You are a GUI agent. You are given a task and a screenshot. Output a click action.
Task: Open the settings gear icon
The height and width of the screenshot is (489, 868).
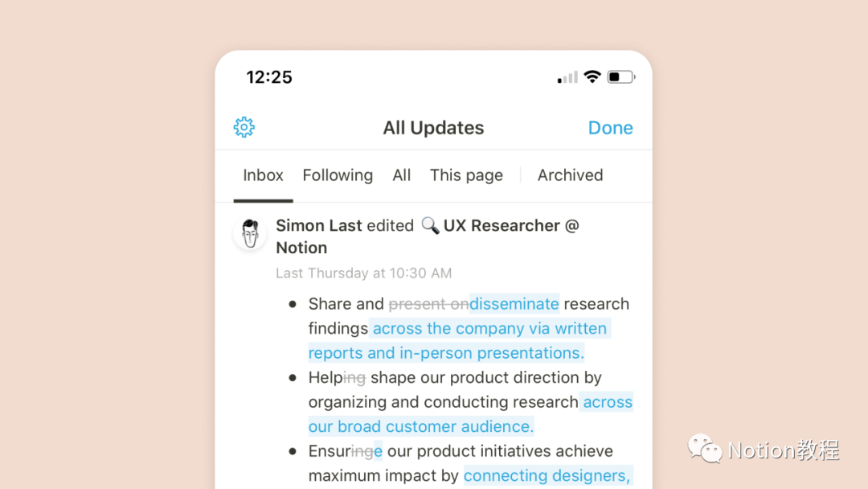tap(244, 127)
